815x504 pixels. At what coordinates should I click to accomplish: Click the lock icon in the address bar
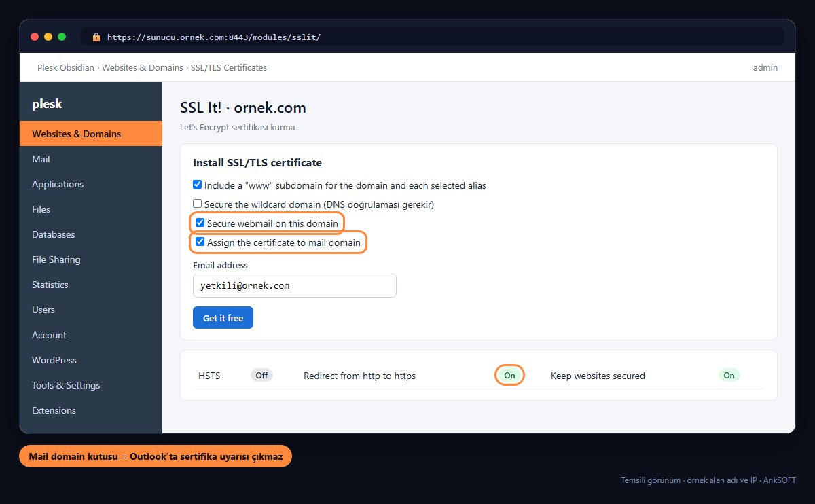point(96,37)
